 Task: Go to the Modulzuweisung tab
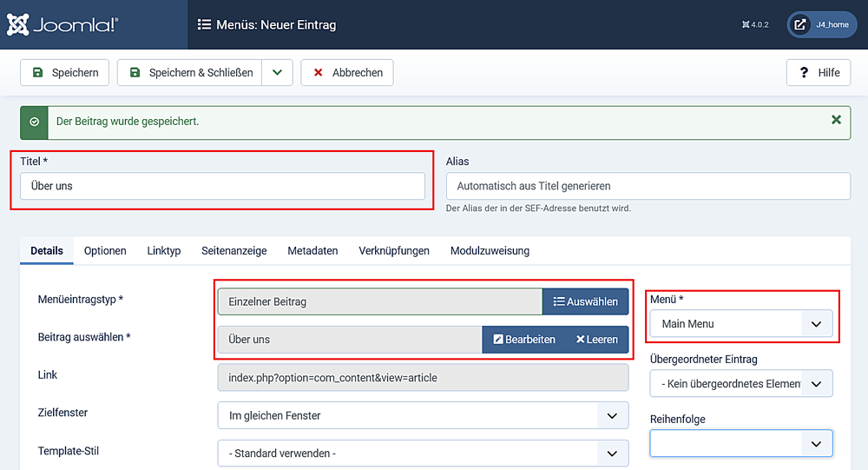pos(490,251)
